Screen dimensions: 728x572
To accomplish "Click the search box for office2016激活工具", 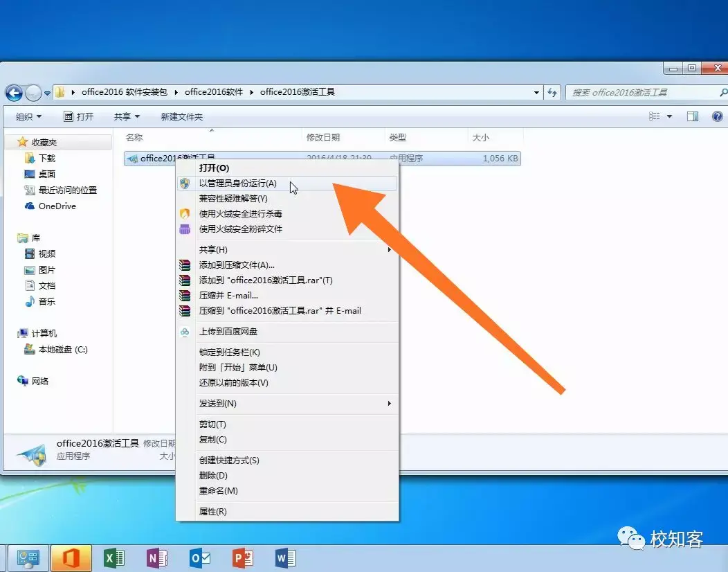I will [x=646, y=93].
